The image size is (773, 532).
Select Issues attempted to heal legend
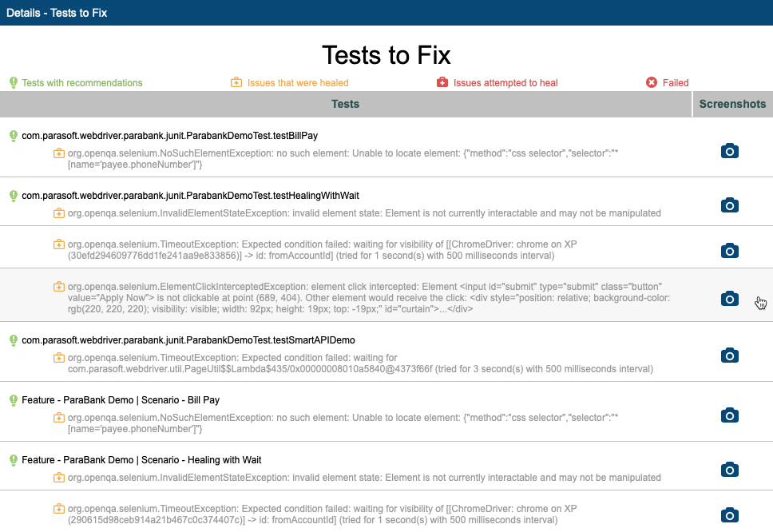[x=497, y=83]
